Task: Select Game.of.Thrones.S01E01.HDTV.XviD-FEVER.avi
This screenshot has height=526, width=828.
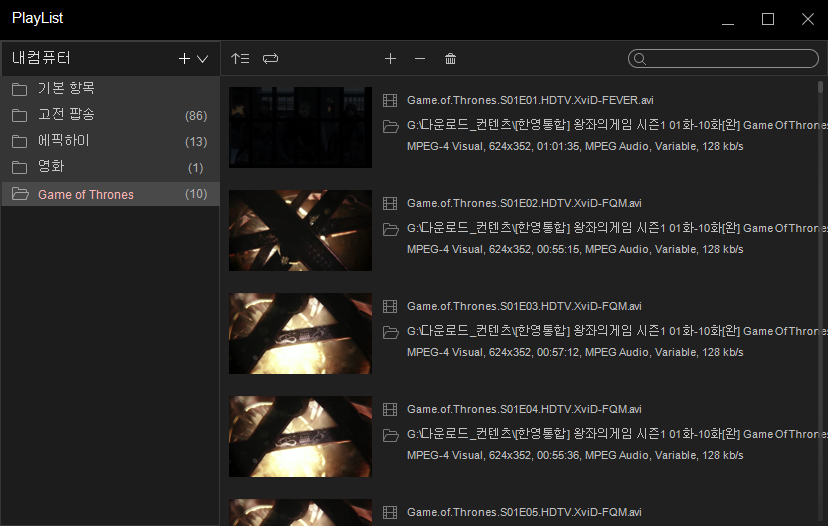Action: [530, 100]
